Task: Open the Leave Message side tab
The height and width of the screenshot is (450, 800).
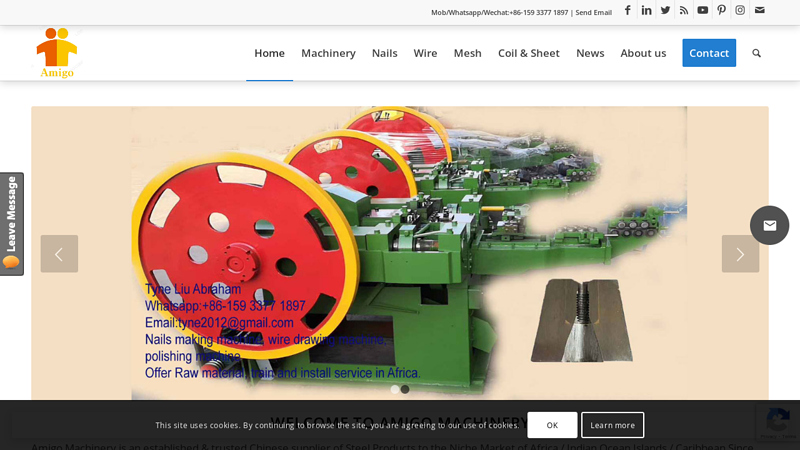Action: (12, 224)
